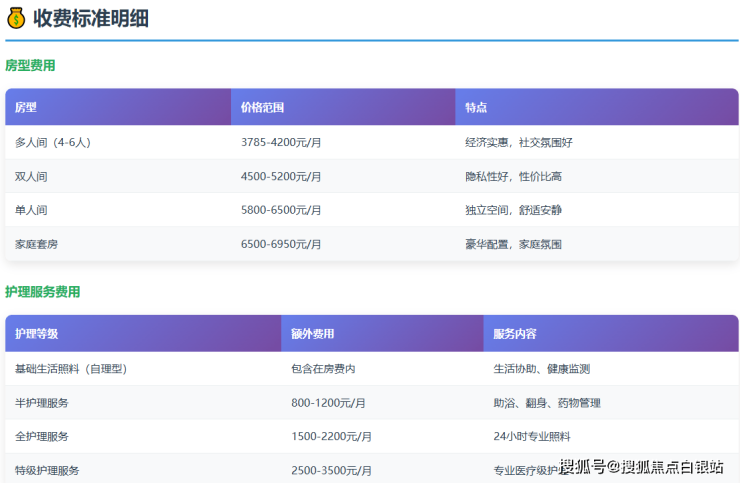This screenshot has height=483, width=740.
Task: Click the 服务内容 column header
Action: coord(515,334)
